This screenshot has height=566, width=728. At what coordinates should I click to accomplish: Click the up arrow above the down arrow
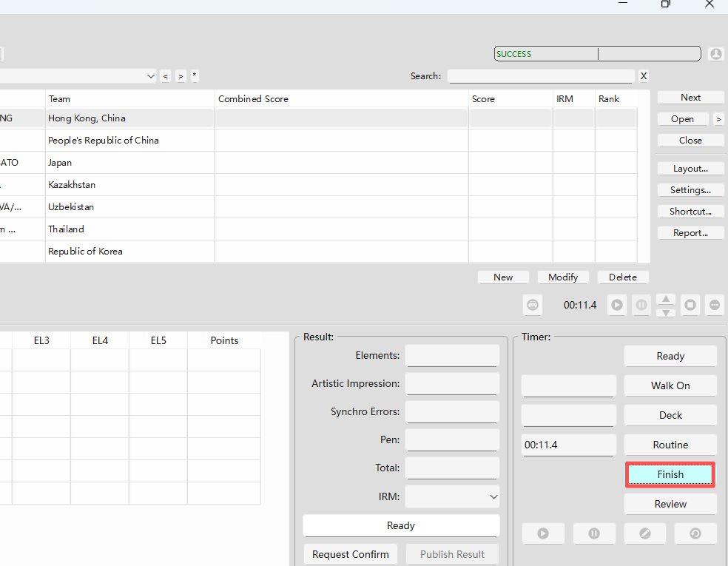[x=666, y=299]
